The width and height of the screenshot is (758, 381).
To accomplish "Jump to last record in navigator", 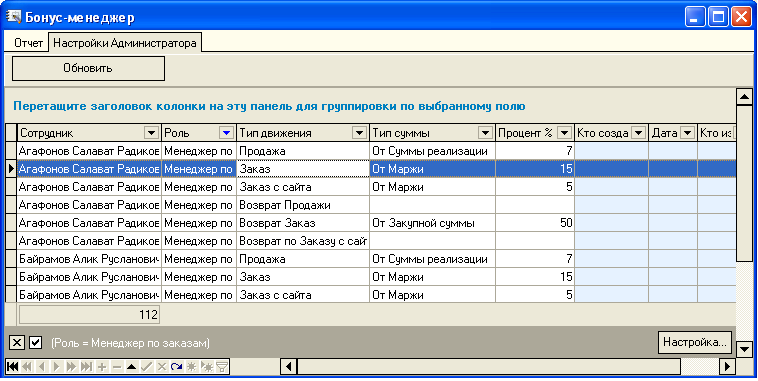I will (87, 366).
